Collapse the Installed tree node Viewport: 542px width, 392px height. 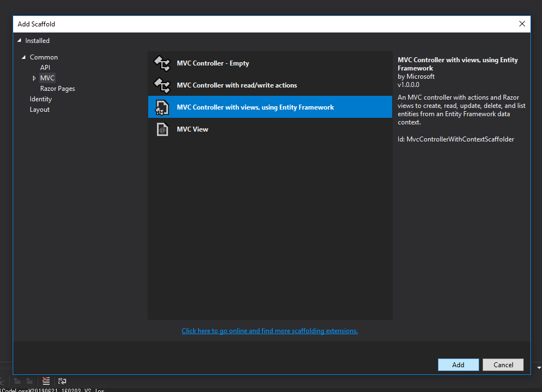click(x=19, y=40)
